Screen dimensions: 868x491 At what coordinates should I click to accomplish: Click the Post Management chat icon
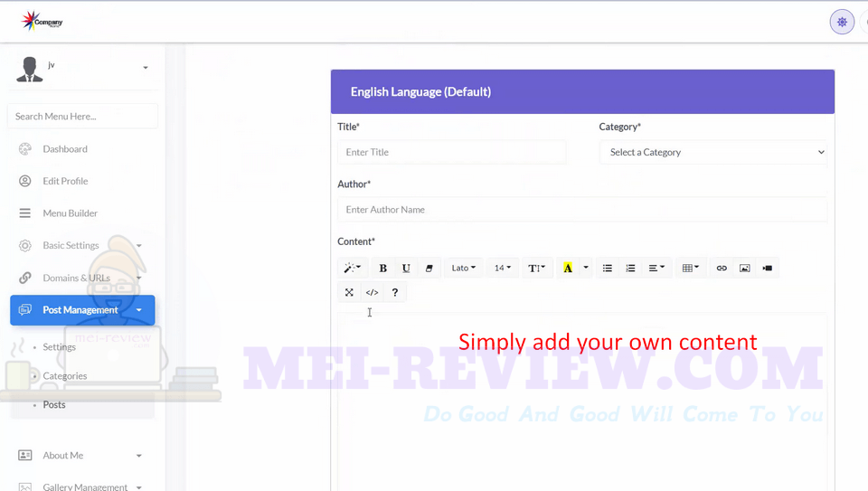coord(25,310)
